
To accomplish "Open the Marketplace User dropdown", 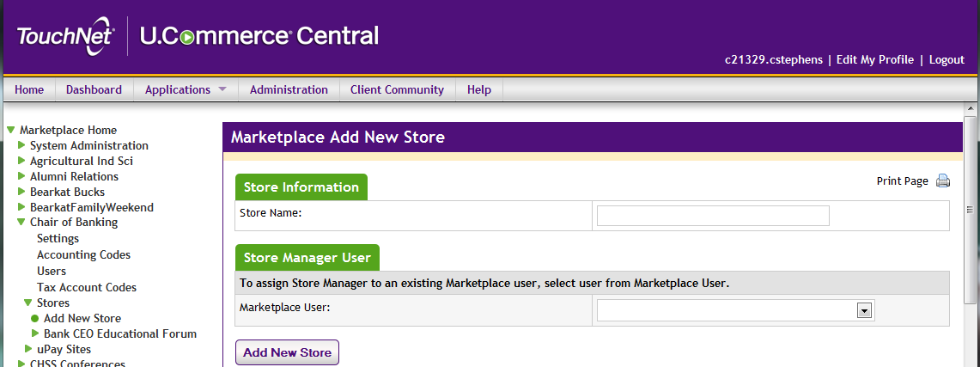I will pyautogui.click(x=864, y=310).
